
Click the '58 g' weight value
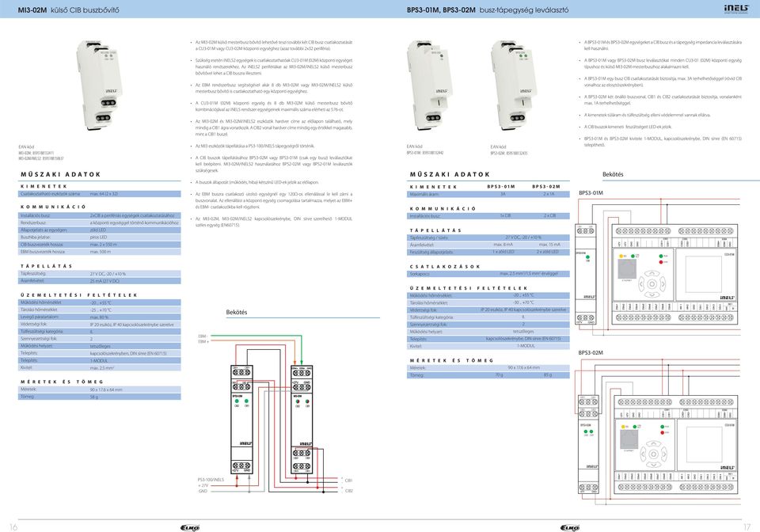coord(94,397)
